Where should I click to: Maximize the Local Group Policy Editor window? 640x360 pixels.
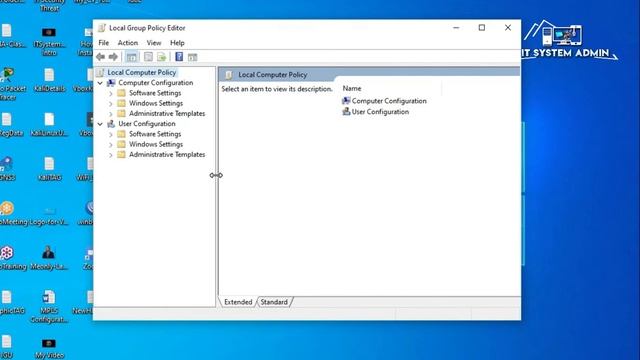pos(482,28)
